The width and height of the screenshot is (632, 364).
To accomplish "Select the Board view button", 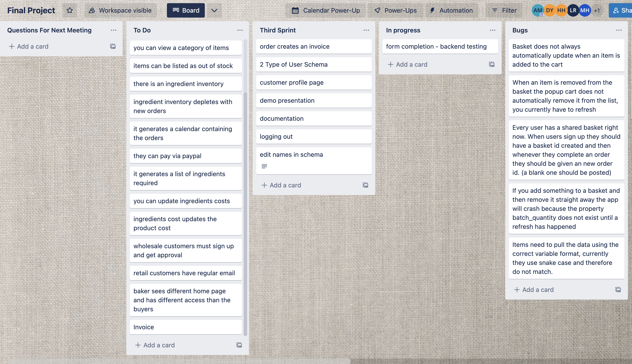I will click(186, 10).
